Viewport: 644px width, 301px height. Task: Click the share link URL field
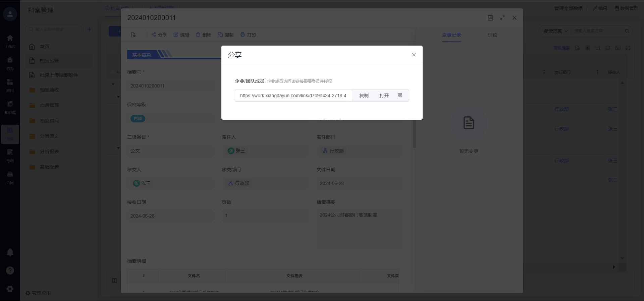293,96
